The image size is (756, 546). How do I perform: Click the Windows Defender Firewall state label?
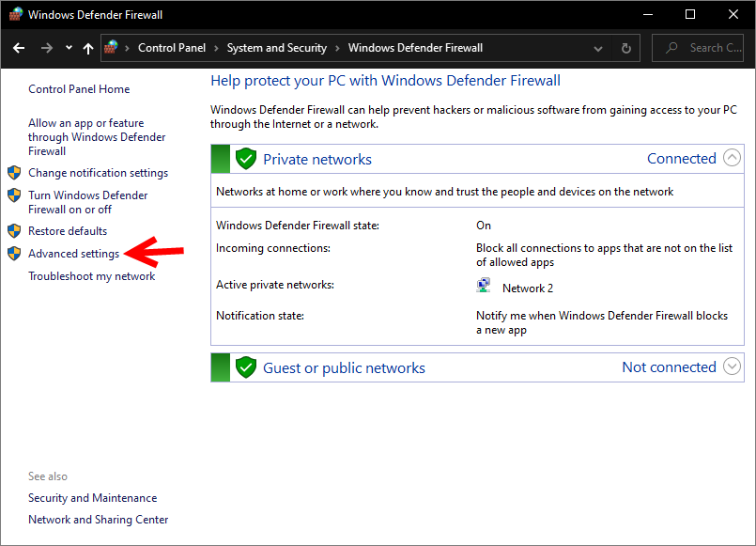click(x=298, y=226)
